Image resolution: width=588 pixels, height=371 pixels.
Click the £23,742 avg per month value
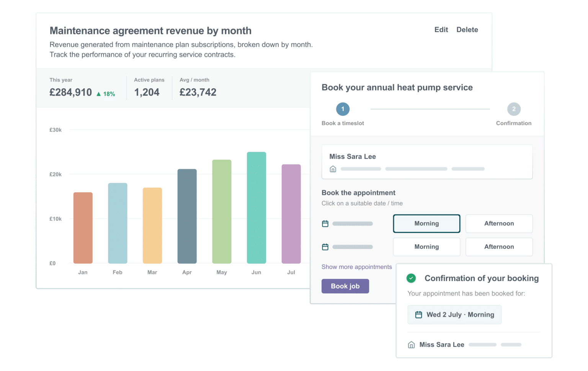[x=198, y=92]
